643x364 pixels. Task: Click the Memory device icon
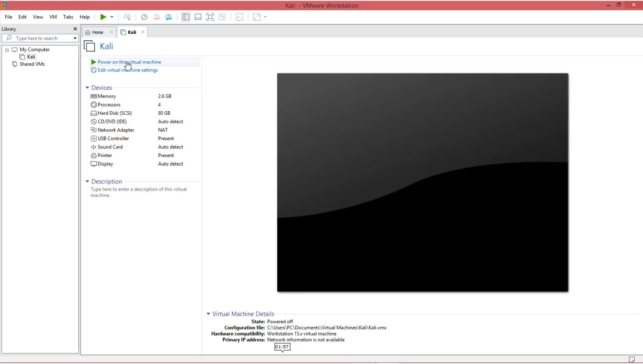[93, 96]
